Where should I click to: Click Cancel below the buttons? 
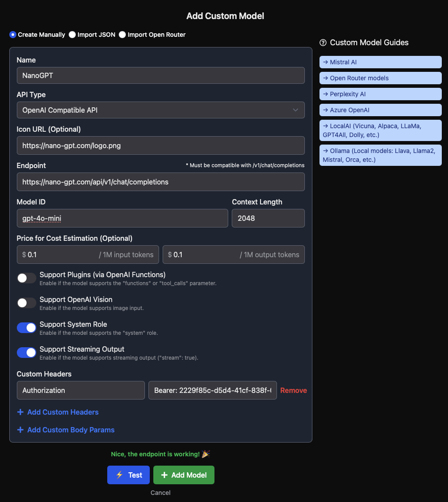point(160,492)
